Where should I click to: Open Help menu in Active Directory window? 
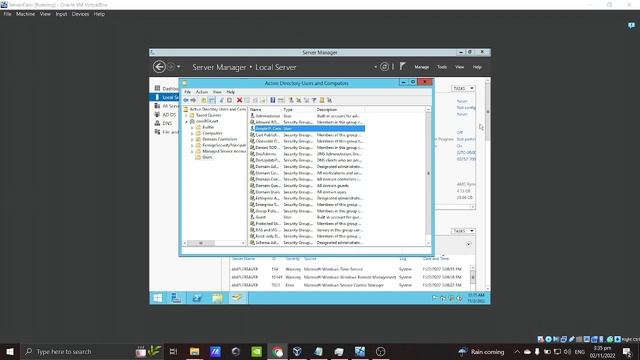[x=231, y=92]
